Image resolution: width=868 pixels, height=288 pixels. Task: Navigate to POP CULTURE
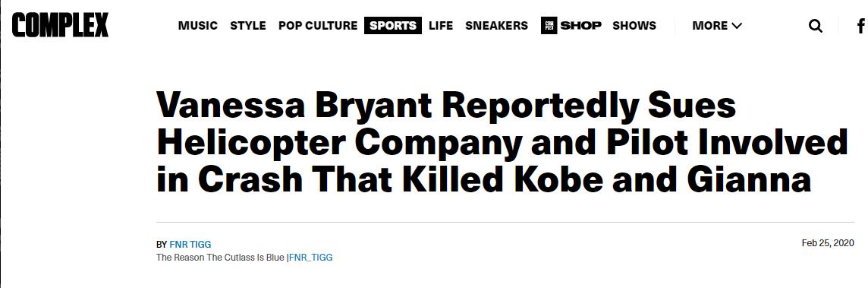point(318,26)
